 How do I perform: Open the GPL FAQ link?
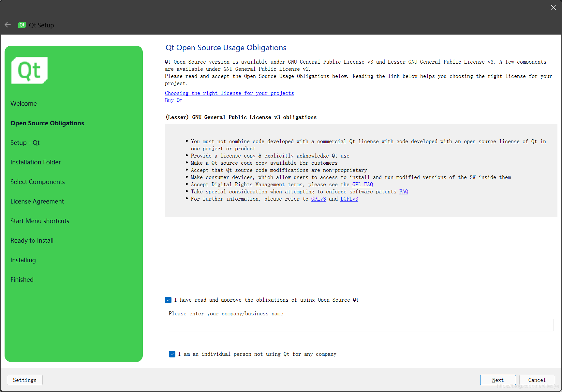click(362, 184)
